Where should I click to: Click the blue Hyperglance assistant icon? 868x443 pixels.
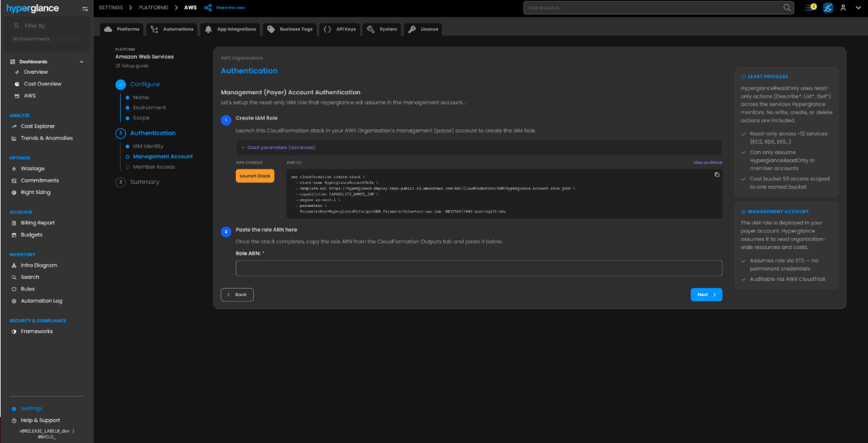(828, 7)
